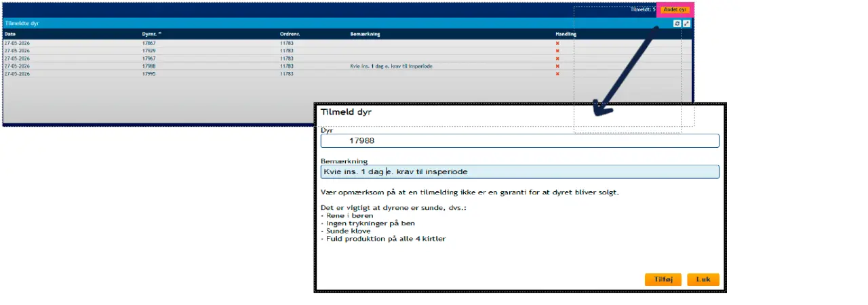
Task: Click the 'Ingen trykninger på ben' line
Action: 368,223
